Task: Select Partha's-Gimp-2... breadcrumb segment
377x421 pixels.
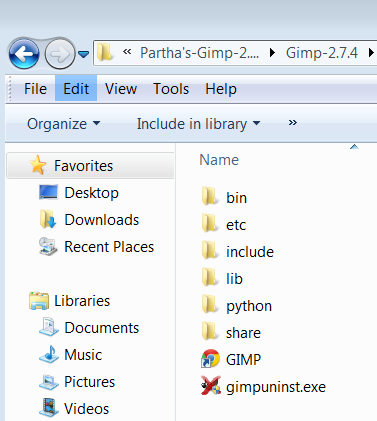Action: click(199, 53)
